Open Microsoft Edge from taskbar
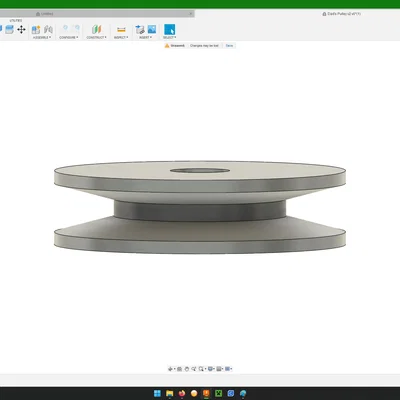 coord(243,393)
